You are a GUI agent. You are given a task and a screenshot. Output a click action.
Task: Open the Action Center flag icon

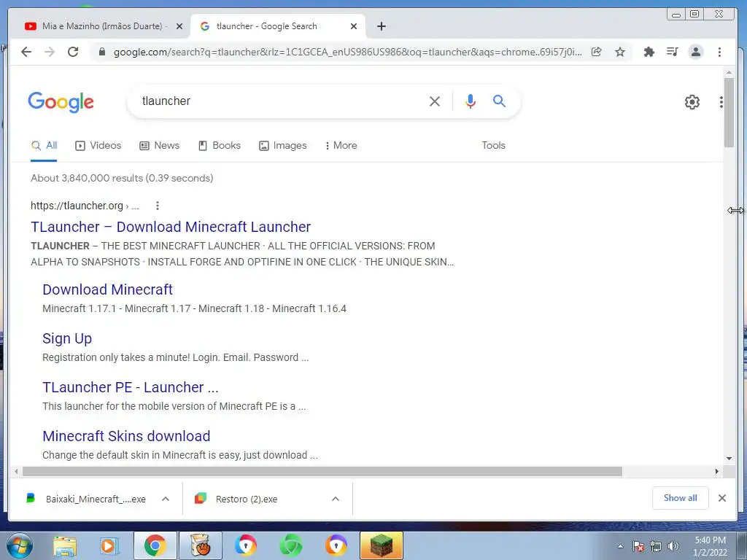pos(638,546)
